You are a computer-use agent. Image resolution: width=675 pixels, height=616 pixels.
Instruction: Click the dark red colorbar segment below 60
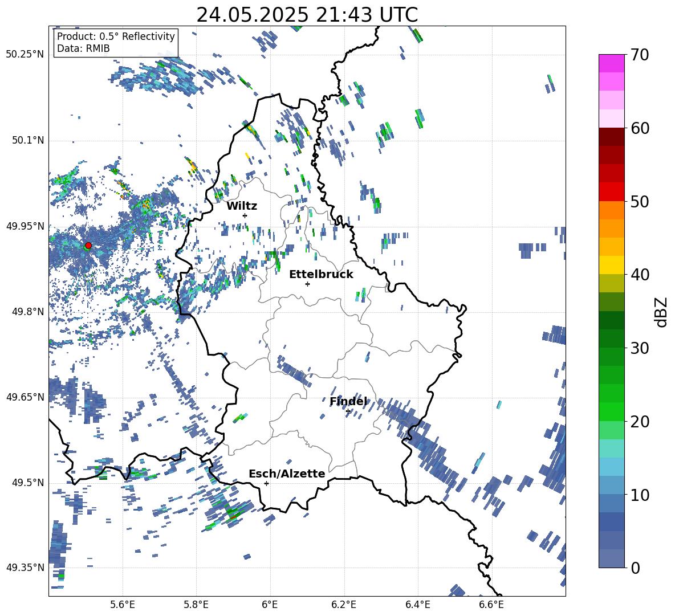(x=611, y=137)
